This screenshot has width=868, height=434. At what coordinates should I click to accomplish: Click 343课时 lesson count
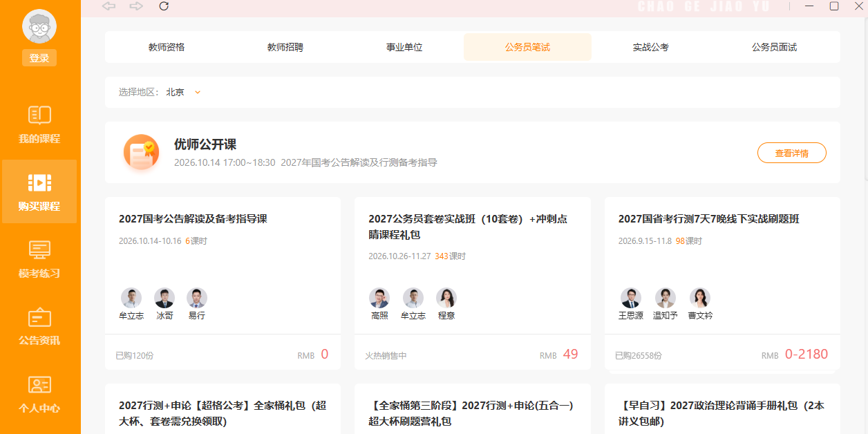(451, 256)
